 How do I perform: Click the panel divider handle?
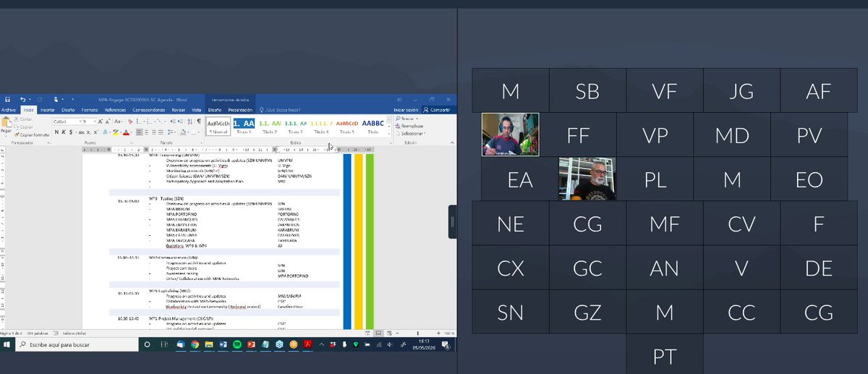(452, 222)
